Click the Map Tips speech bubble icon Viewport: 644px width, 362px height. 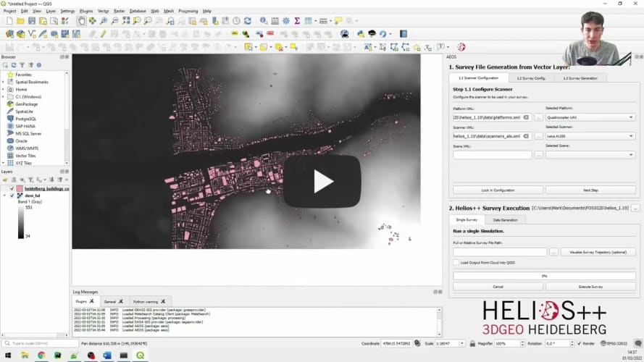tap(338, 21)
